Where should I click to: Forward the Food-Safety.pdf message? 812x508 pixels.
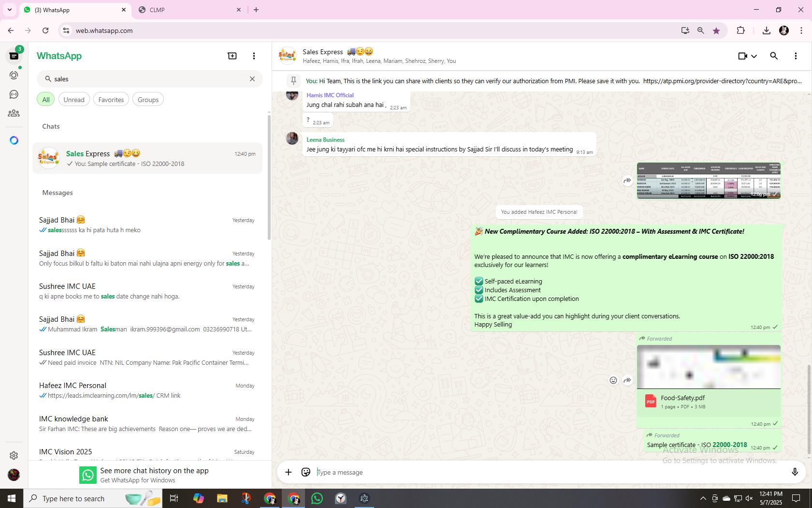pos(627,380)
